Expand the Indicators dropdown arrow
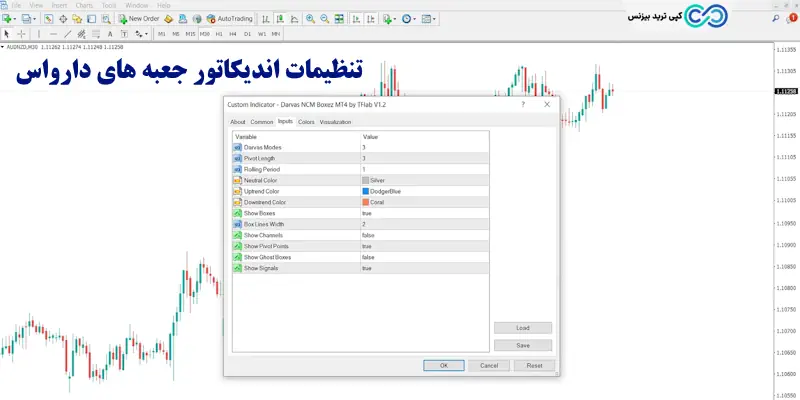800x400 pixels. pyautogui.click(x=395, y=19)
